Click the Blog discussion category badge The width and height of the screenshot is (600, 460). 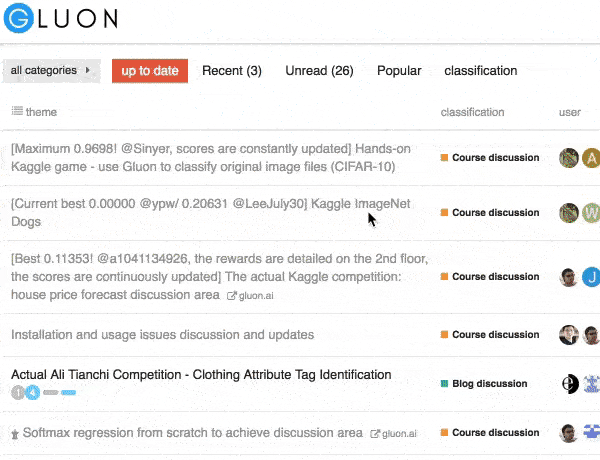pos(488,383)
